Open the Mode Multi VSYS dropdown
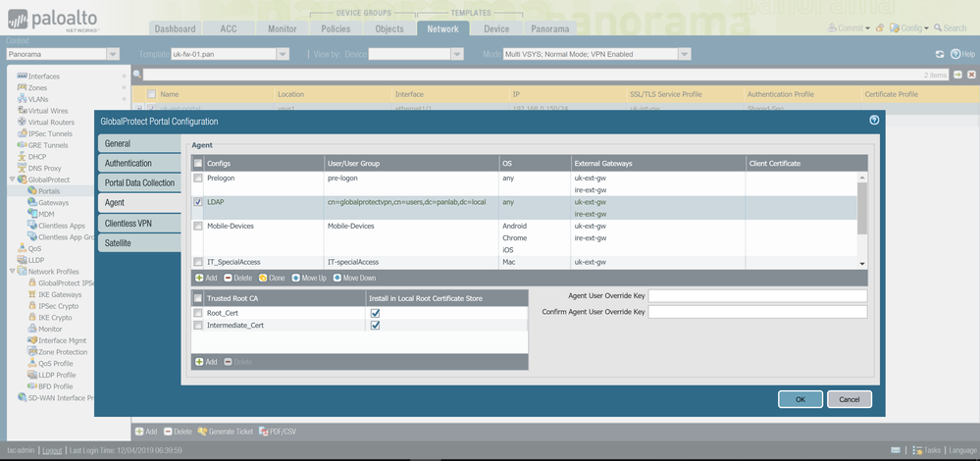Viewport: 980px width, 461px height. pyautogui.click(x=684, y=54)
